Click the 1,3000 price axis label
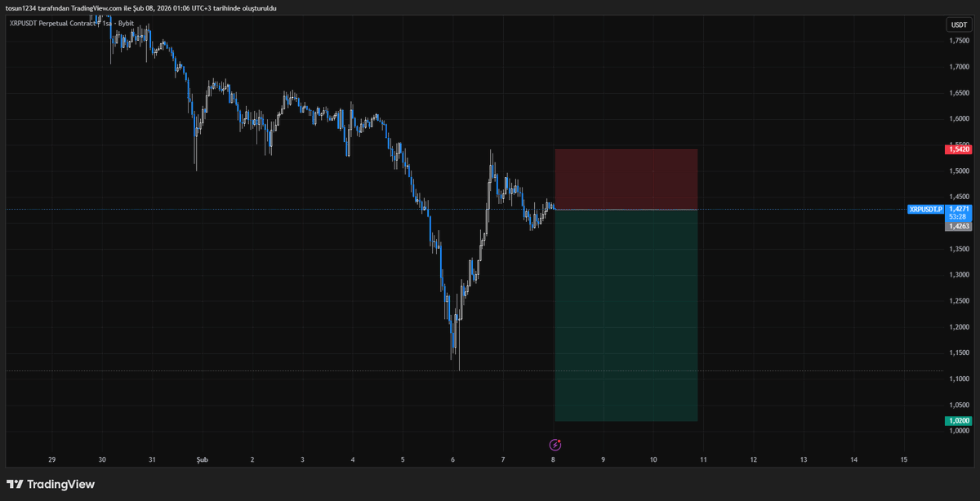The height and width of the screenshot is (501, 980). [x=959, y=274]
